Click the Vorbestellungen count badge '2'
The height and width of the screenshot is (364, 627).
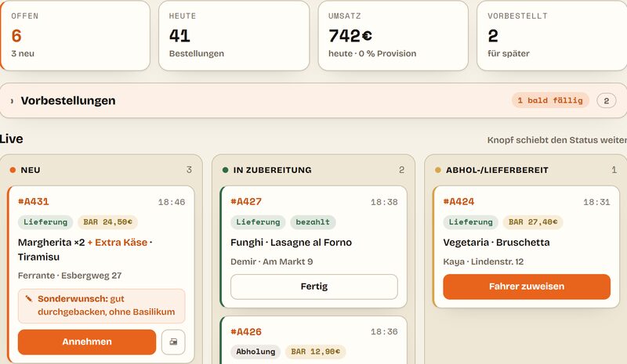606,101
